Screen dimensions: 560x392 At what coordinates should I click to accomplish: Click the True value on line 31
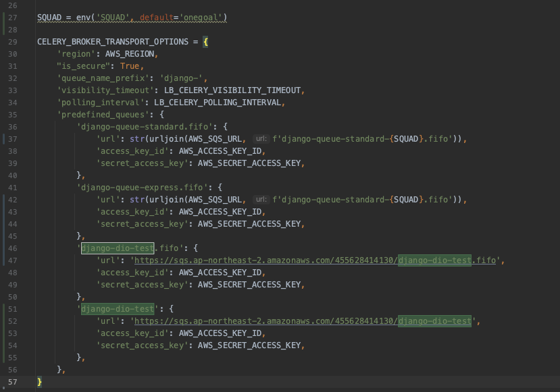coord(130,66)
